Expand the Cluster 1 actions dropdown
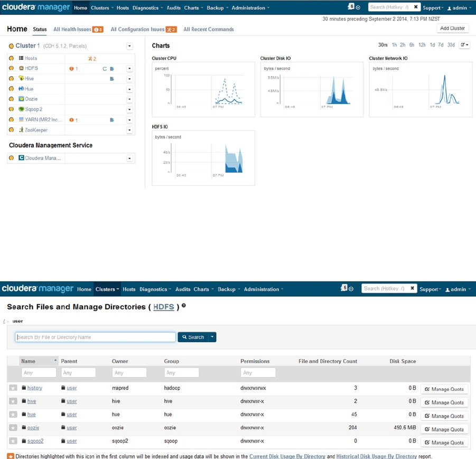This screenshot has width=476, height=459. [129, 46]
